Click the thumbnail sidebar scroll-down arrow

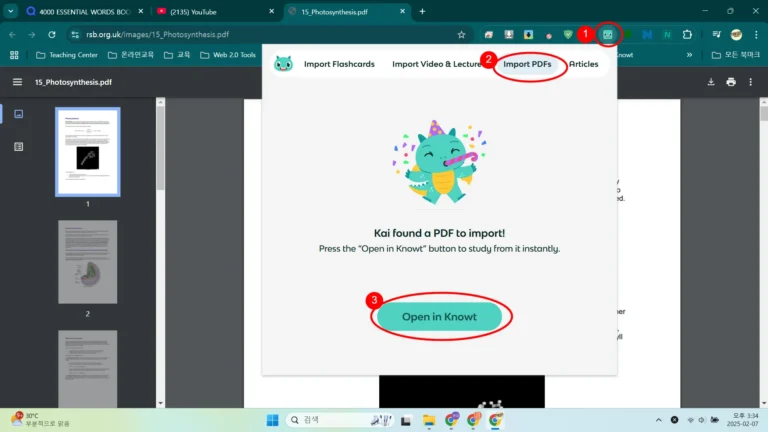click(x=160, y=403)
